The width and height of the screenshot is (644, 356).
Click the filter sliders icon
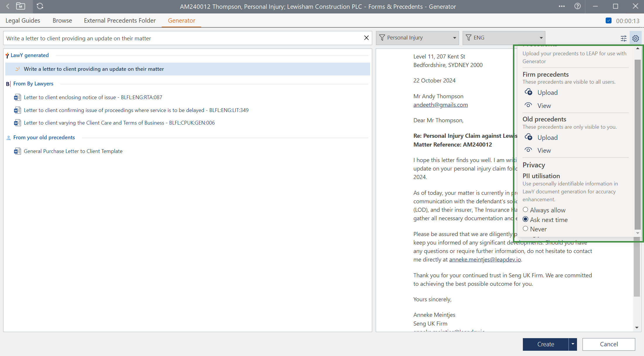(x=624, y=38)
